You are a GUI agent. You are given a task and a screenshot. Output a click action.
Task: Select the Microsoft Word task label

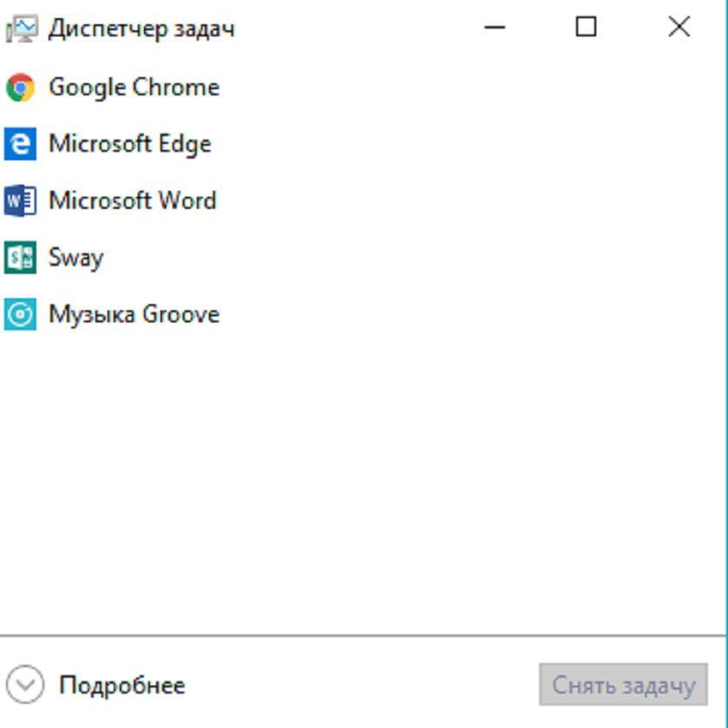tap(133, 201)
